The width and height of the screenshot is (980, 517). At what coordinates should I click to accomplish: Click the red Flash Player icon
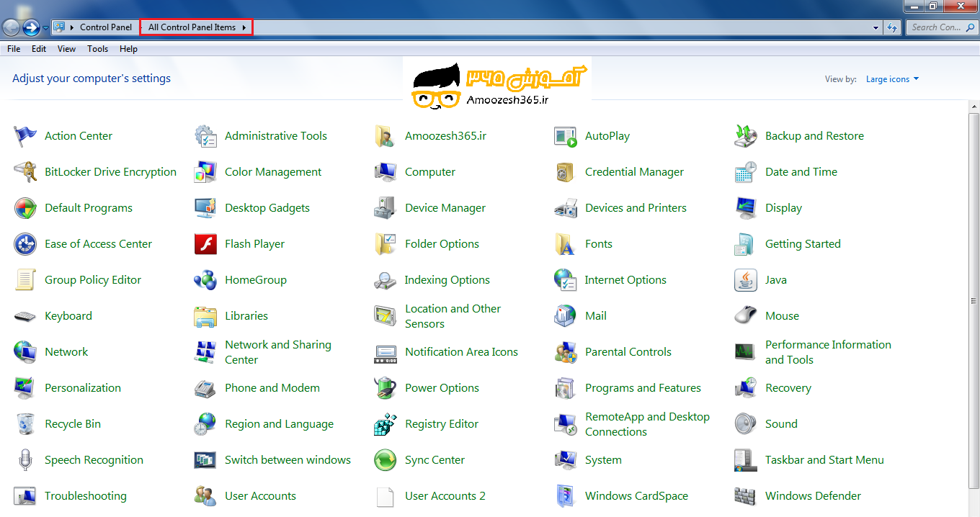[205, 244]
